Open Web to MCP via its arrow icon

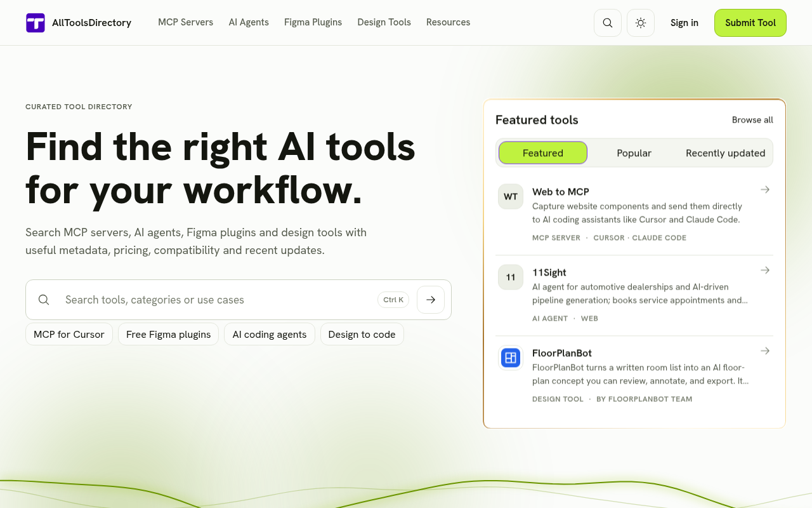pos(765,190)
